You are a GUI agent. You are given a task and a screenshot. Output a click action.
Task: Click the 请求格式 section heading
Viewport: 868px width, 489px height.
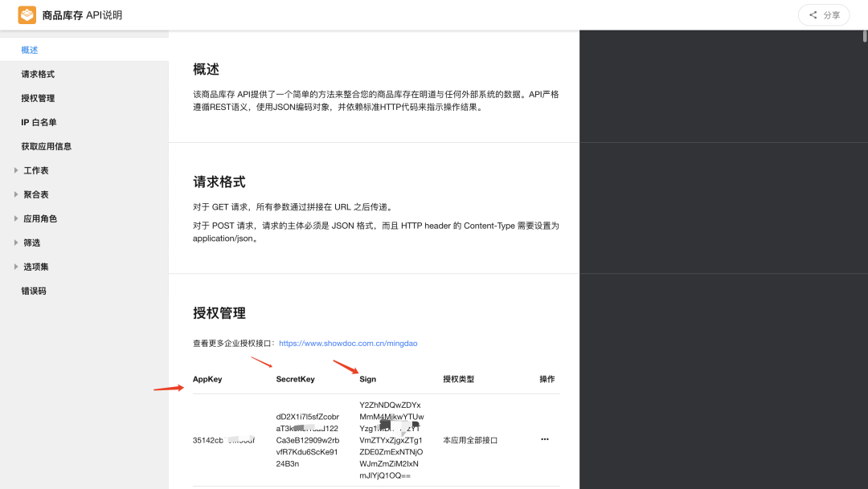click(219, 182)
